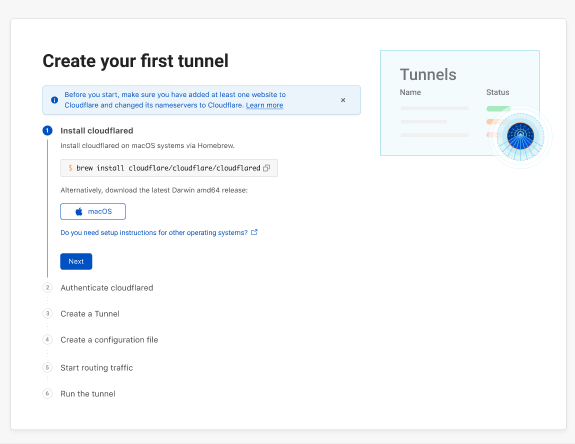Click the brew install command text
The height and width of the screenshot is (444, 575).
(168, 168)
